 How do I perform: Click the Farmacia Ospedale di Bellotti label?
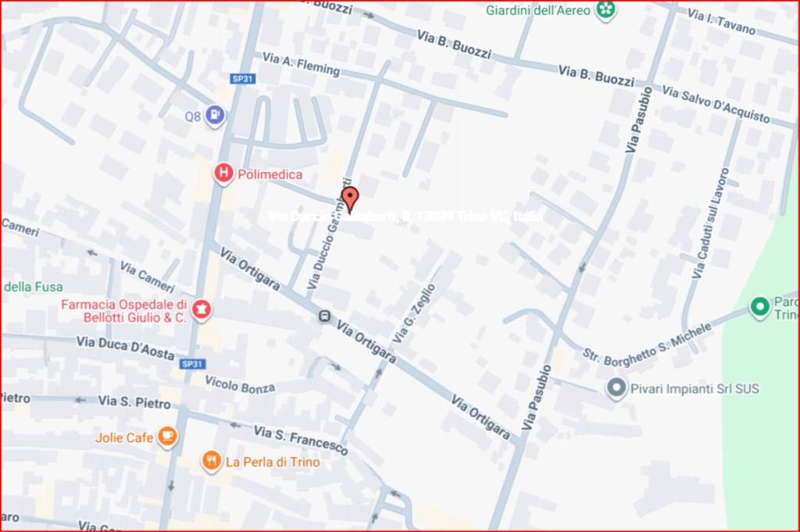pos(124,311)
